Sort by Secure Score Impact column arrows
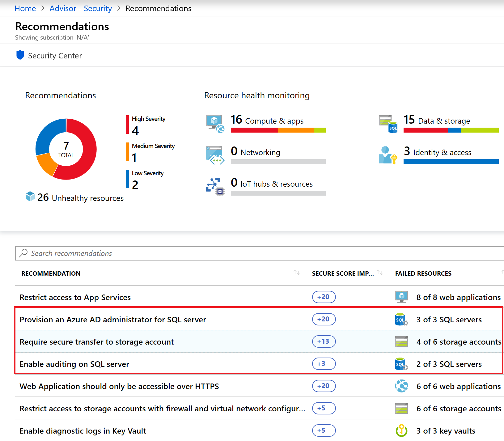Image resolution: width=504 pixels, height=441 pixels. pyautogui.click(x=380, y=273)
